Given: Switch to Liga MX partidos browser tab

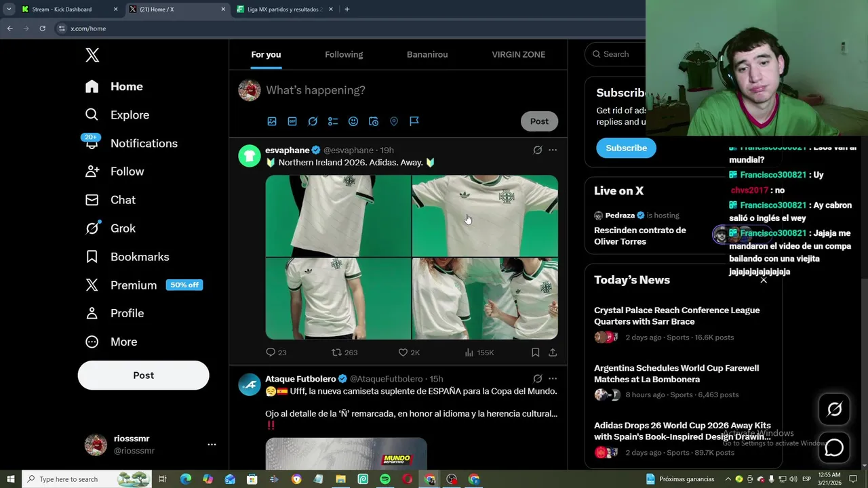Looking at the screenshot, I should [284, 9].
